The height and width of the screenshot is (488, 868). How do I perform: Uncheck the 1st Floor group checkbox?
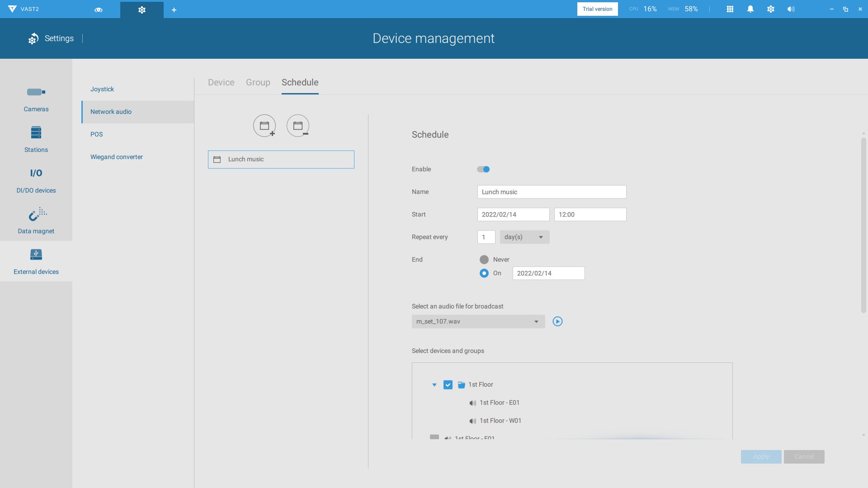pos(448,385)
